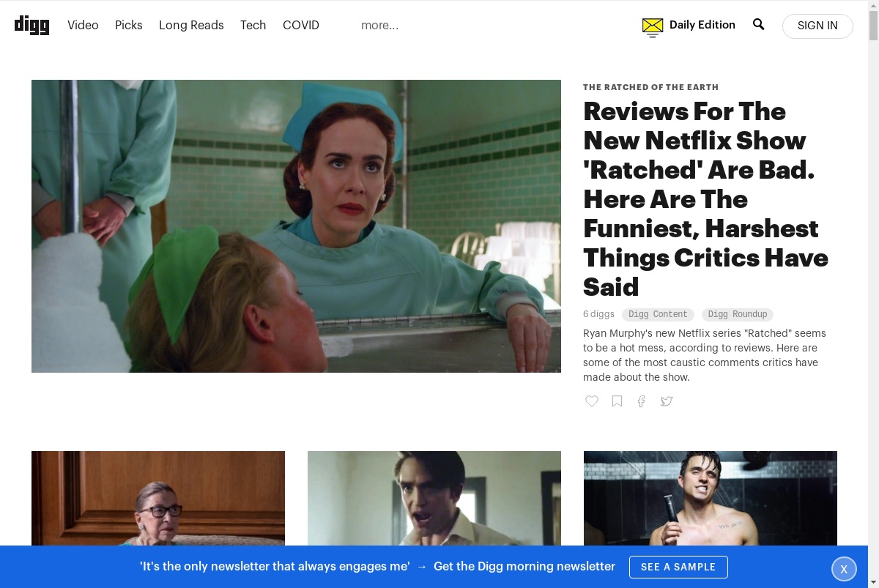Dismiss the newsletter banner with X
The width and height of the screenshot is (879, 588).
coord(844,569)
